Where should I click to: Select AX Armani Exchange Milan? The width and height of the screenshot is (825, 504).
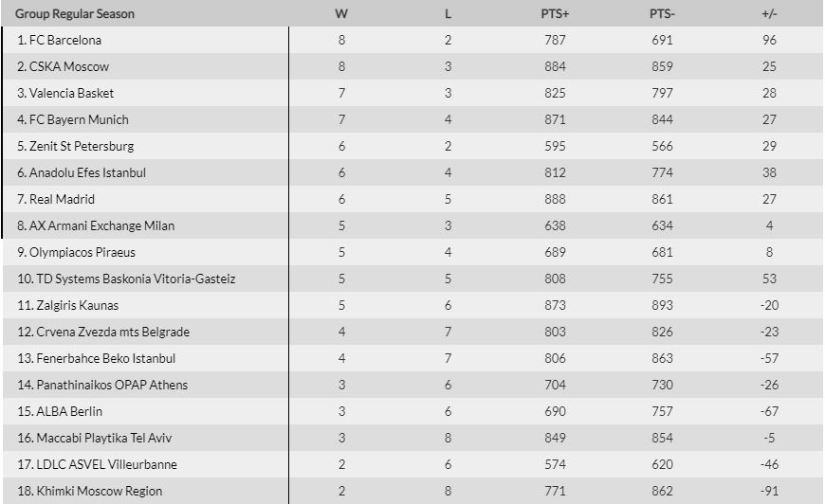pos(102,226)
